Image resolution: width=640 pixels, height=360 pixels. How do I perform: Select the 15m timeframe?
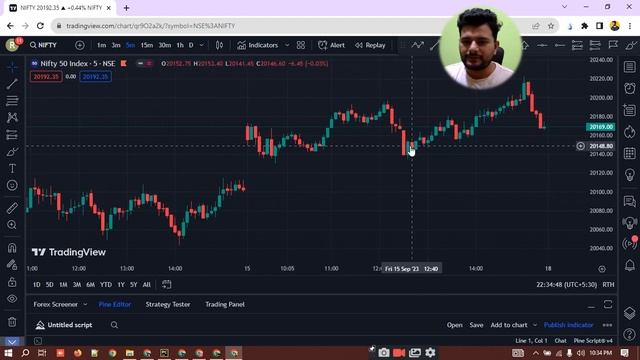tap(147, 45)
